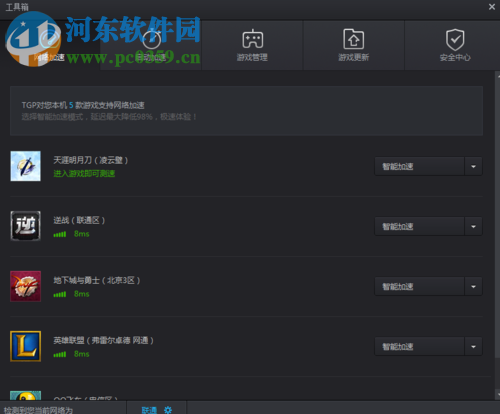Open 智能加速 dropdown arrow for 英雄联盟

(x=473, y=346)
